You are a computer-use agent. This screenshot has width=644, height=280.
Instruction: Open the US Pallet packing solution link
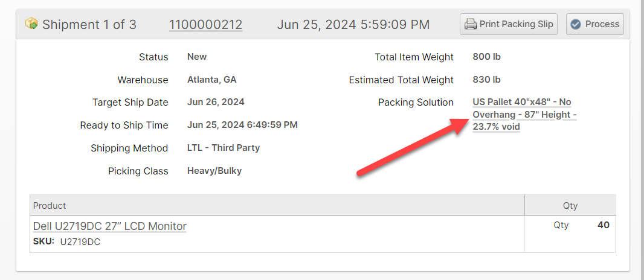click(x=524, y=115)
